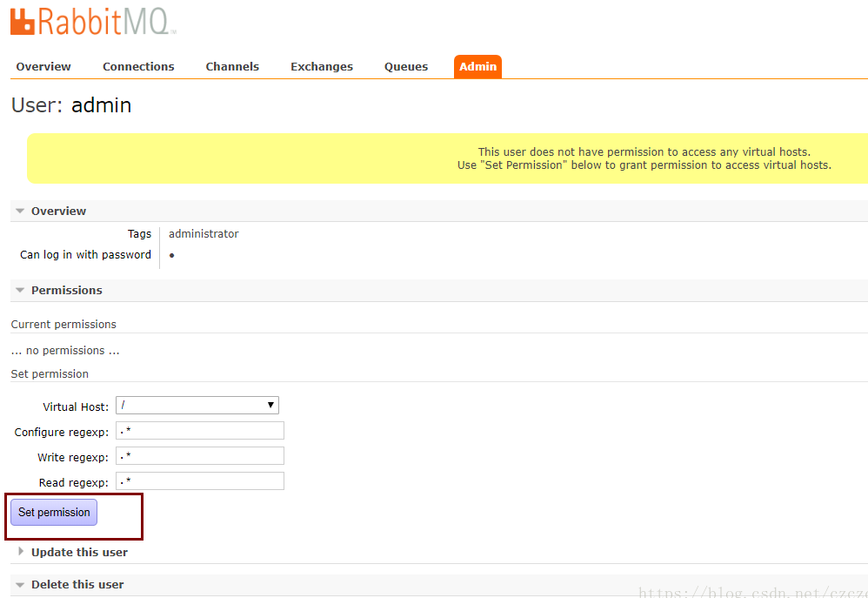Click the 'Can log in with password' label
The width and height of the screenshot is (868, 598).
(x=85, y=255)
